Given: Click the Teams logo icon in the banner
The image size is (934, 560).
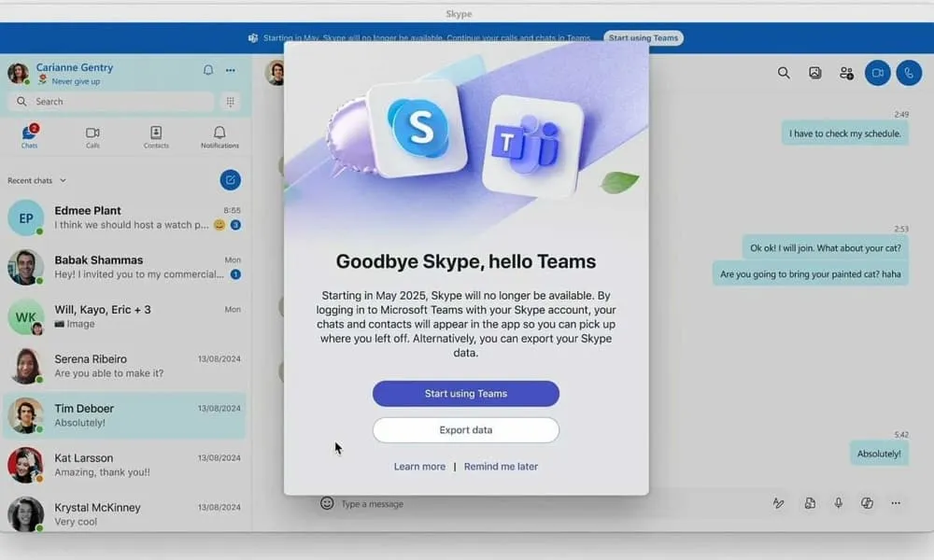Looking at the screenshot, I should coord(253,38).
